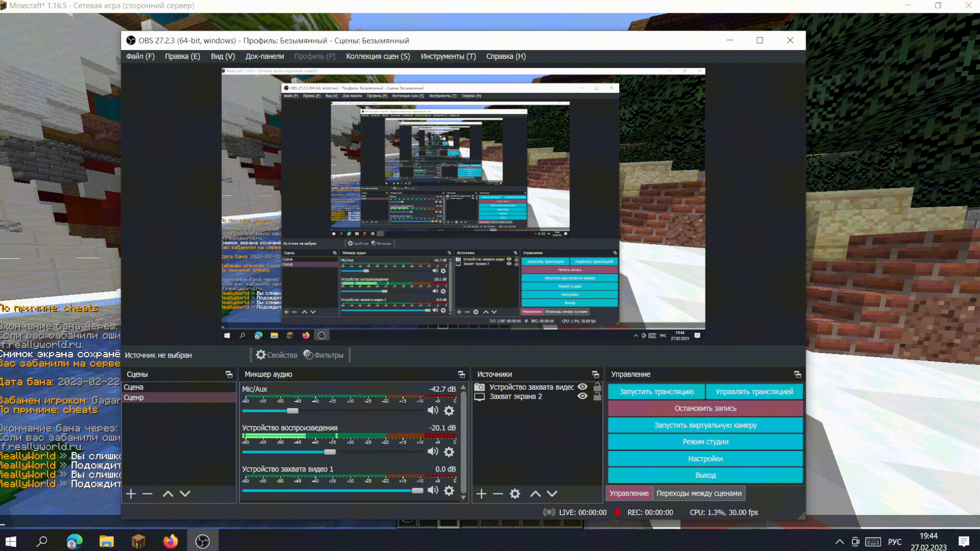Open the Windows Start menu
This screenshot has height=551, width=980.
pyautogui.click(x=11, y=541)
